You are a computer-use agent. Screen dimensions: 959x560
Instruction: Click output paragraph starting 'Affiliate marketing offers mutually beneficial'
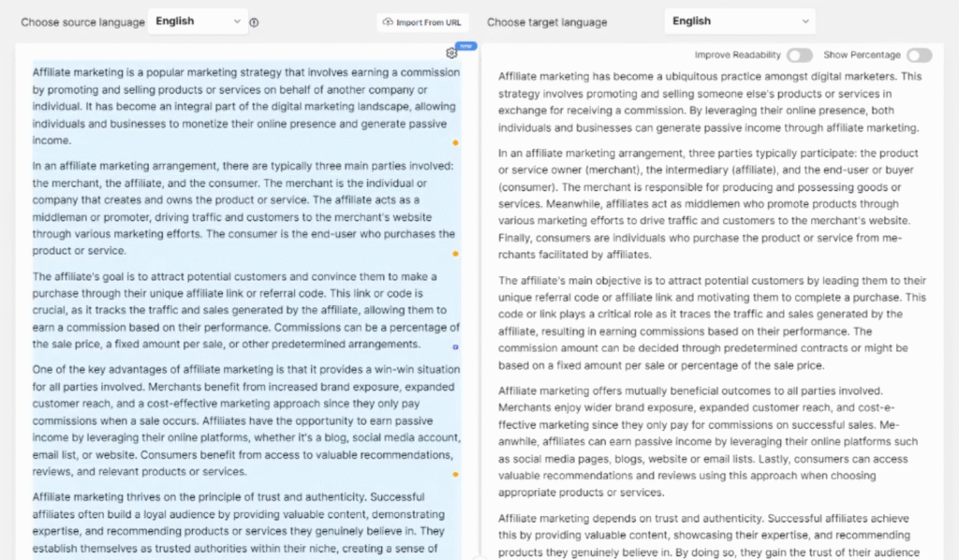[708, 441]
